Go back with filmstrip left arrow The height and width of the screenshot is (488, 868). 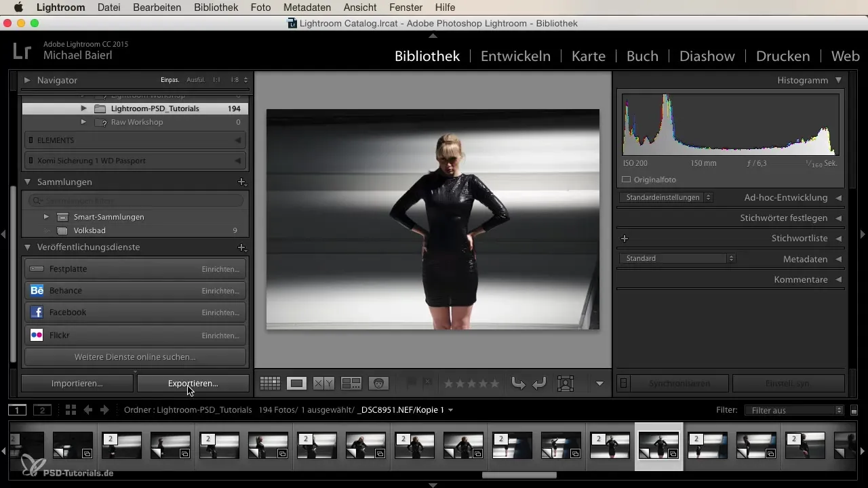87,410
